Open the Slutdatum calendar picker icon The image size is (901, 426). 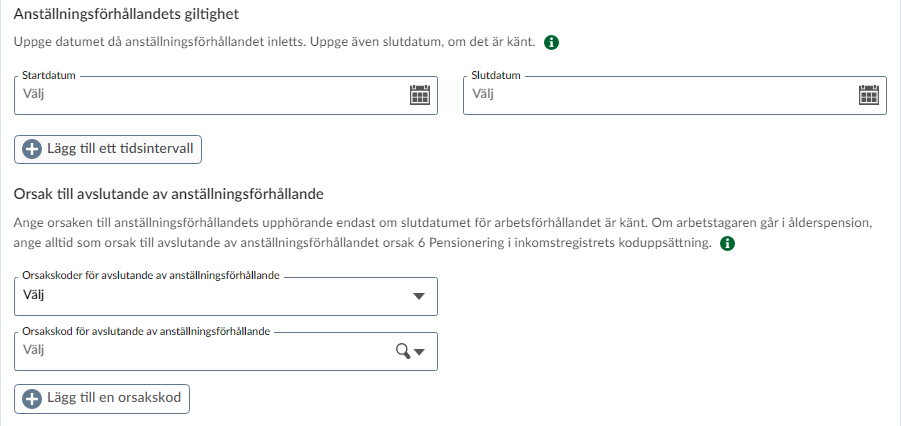click(869, 95)
